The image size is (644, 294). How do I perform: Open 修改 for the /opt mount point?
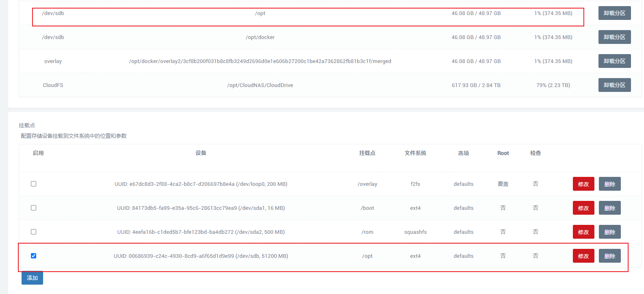pos(583,256)
